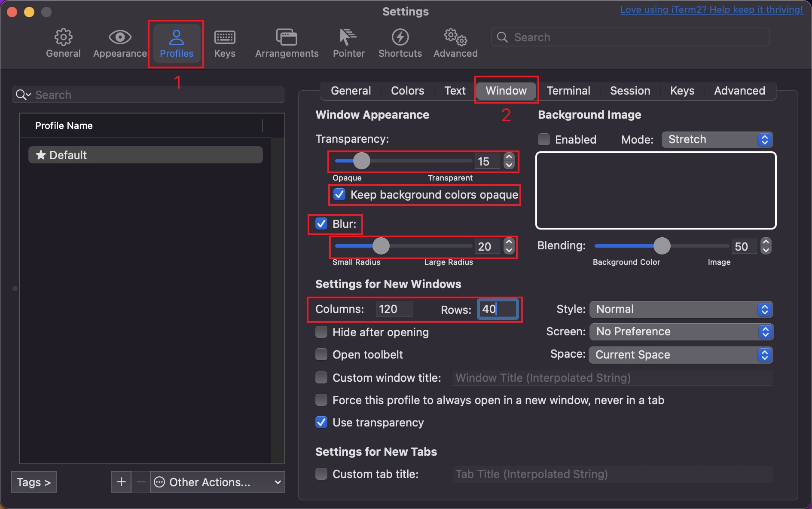
Task: Check Hide after opening
Action: [x=321, y=332]
